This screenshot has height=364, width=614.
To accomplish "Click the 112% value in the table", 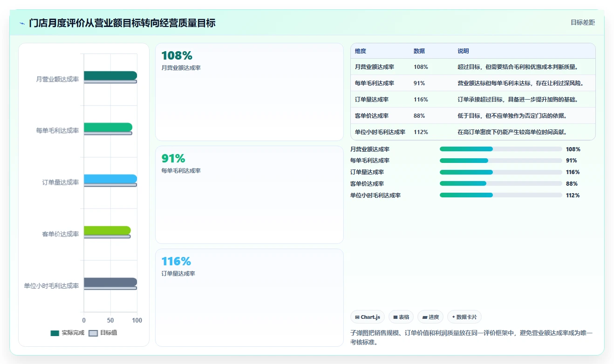I will point(421,132).
